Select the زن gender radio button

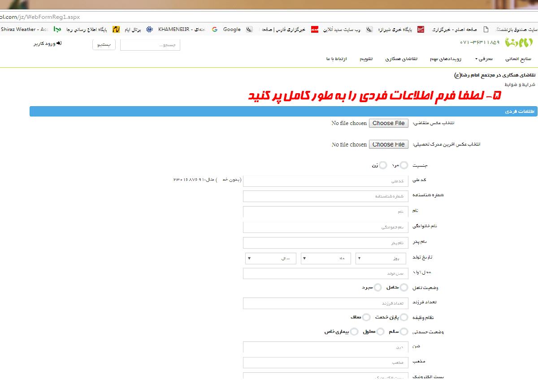click(x=382, y=165)
